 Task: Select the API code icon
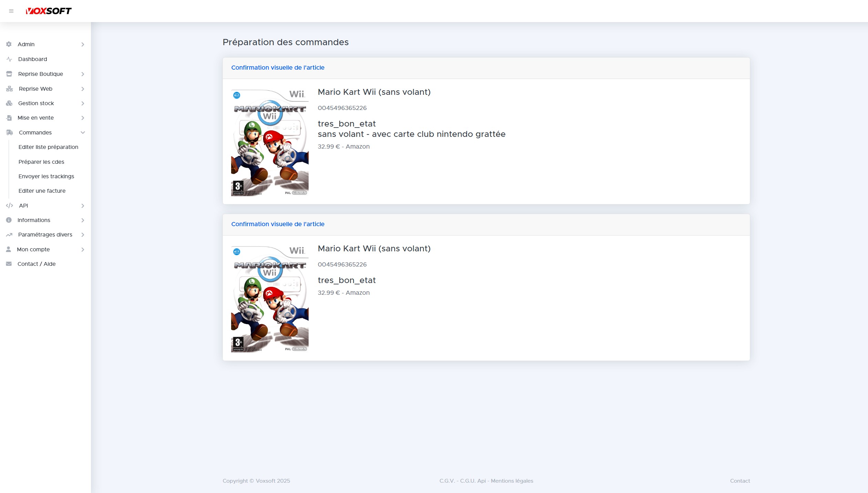9,205
